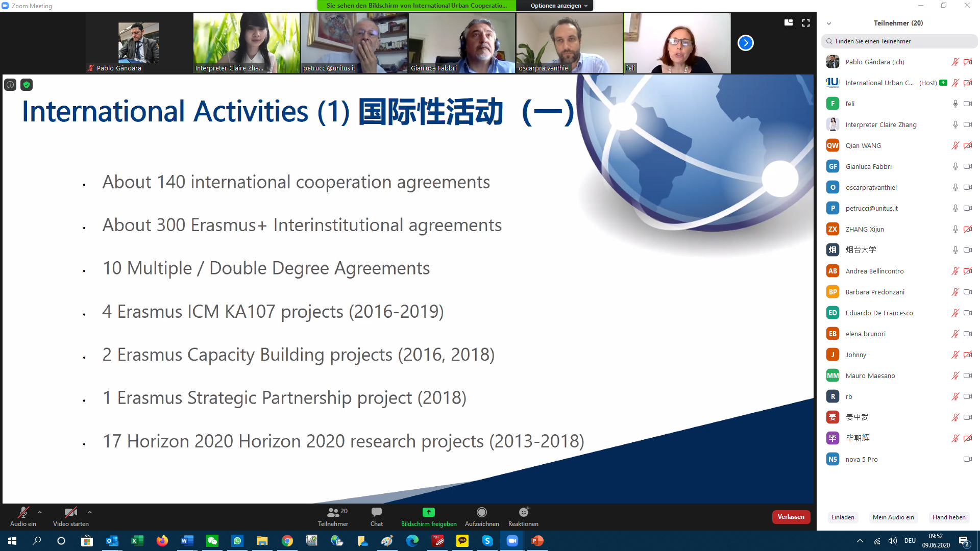Open the Chat panel icon

point(377,512)
